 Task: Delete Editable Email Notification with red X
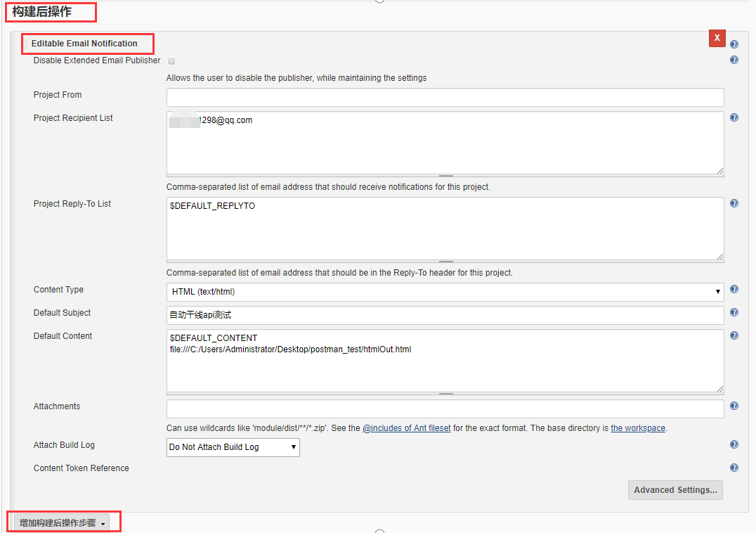click(717, 39)
